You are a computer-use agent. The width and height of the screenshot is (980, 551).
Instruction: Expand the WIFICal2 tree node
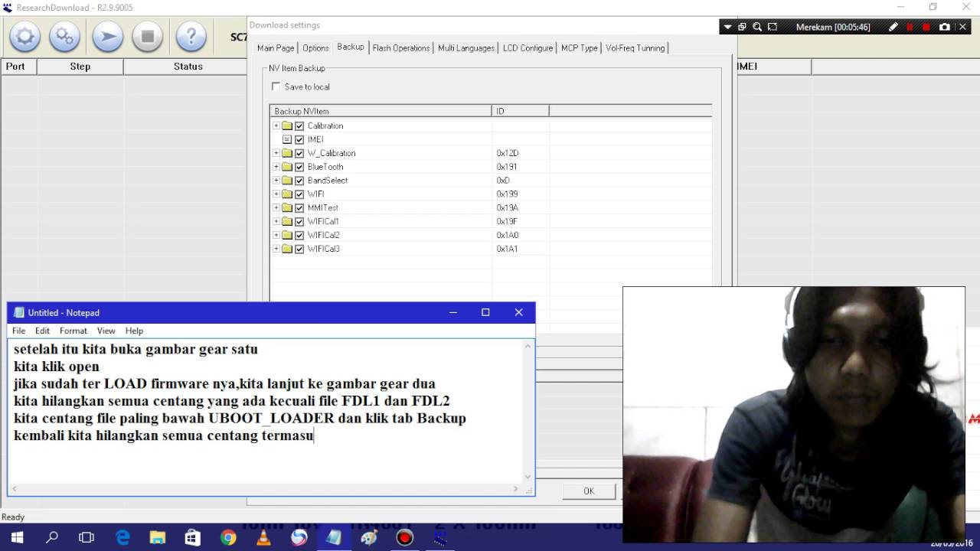276,236
